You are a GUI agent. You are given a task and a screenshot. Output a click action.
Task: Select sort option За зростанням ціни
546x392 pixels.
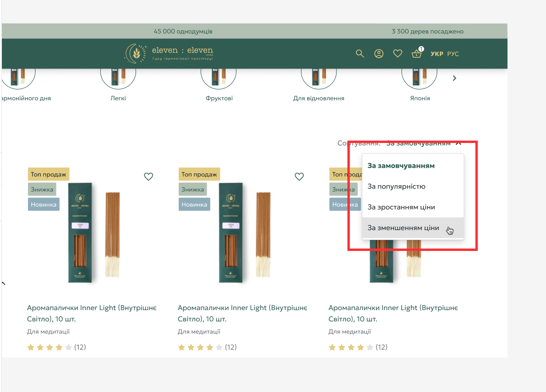pyautogui.click(x=413, y=207)
